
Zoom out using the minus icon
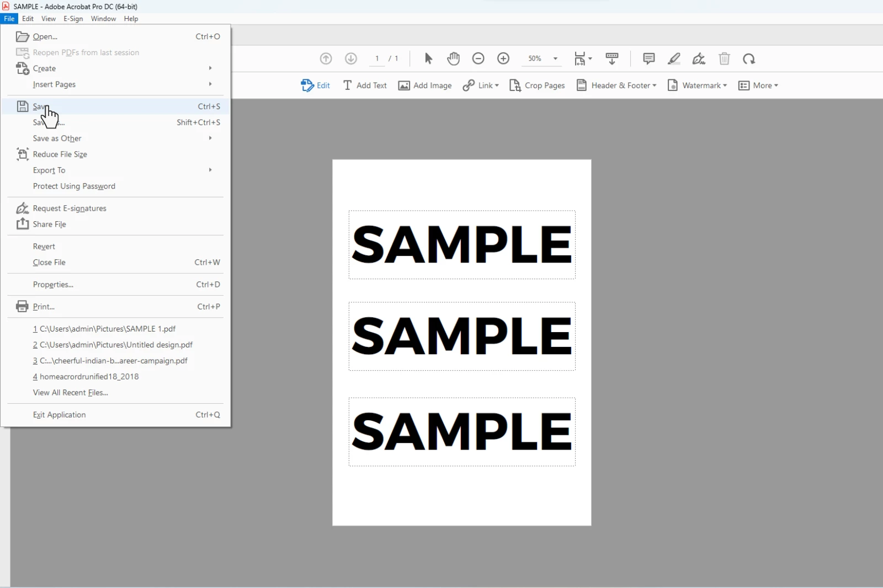(478, 58)
